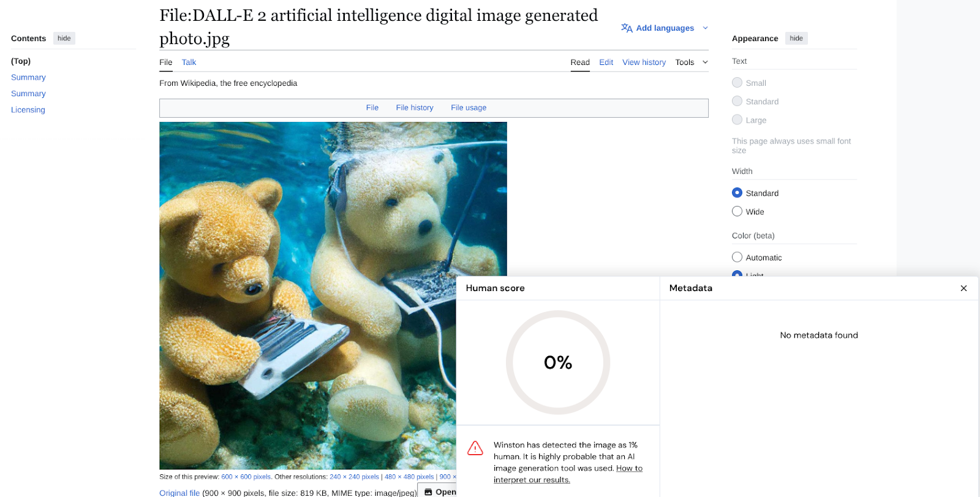Screen dimensions: 980x497
Task: Click the 'No metadata found' text
Action: point(819,335)
